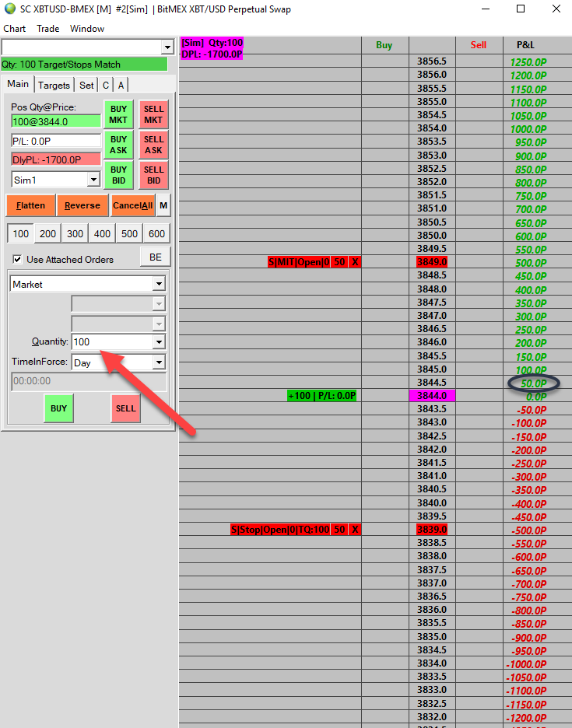This screenshot has height=728, width=572.
Task: Click the -1000.0P loss value
Action: pos(526,664)
